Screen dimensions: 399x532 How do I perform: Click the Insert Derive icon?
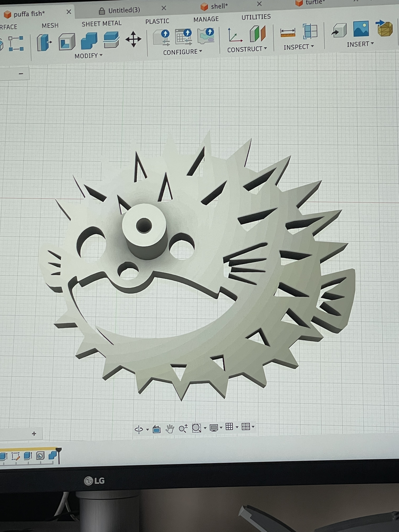point(339,30)
